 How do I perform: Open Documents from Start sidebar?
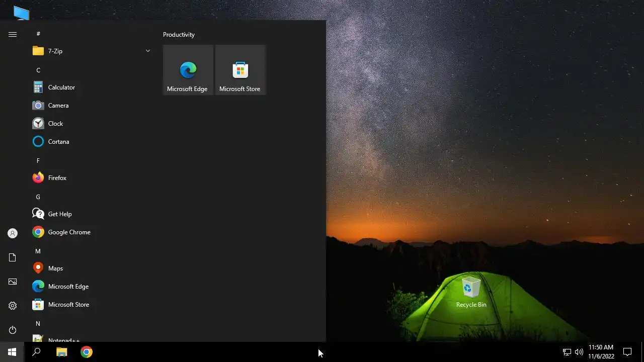(x=13, y=257)
